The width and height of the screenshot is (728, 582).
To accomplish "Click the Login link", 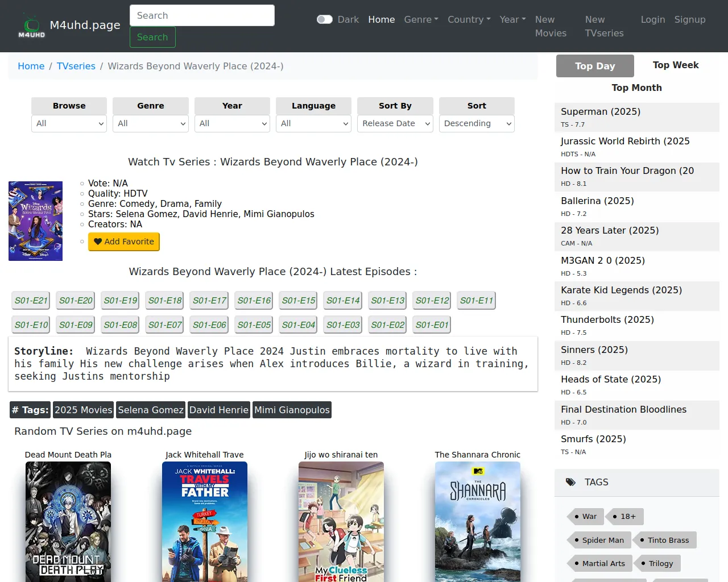I will [x=653, y=19].
